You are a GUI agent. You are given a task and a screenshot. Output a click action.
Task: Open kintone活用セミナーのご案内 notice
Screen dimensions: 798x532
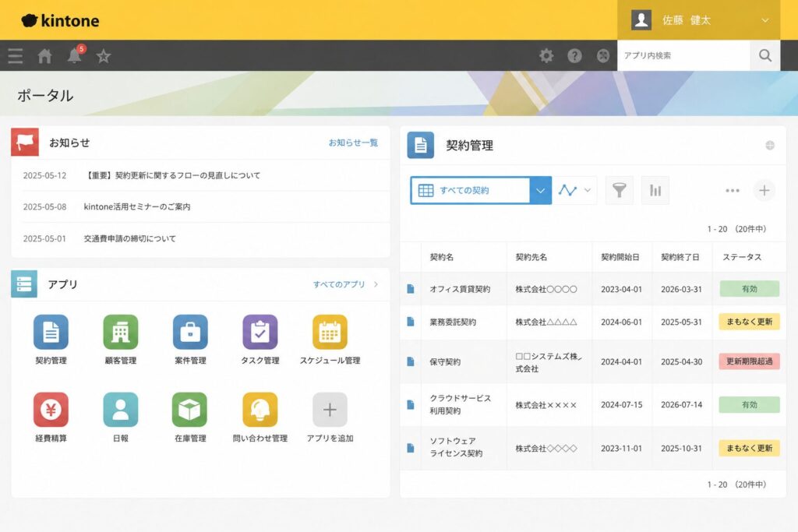(137, 207)
